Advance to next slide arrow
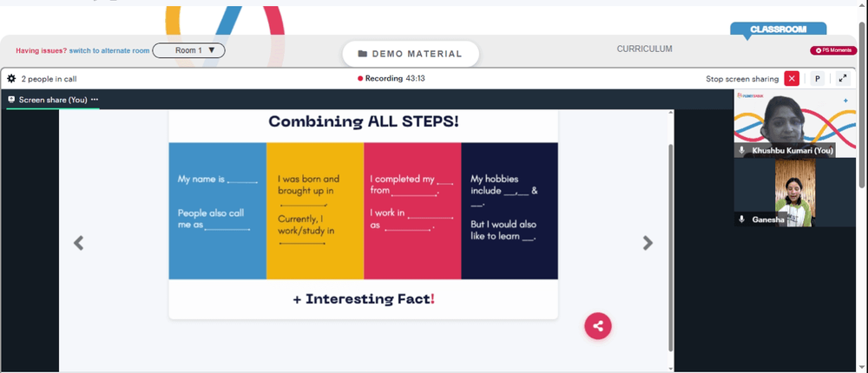The width and height of the screenshot is (868, 373). pos(648,243)
